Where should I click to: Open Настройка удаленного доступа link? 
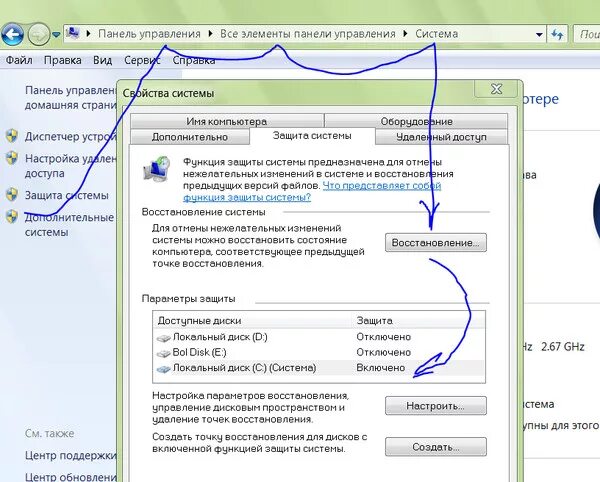[71, 166]
